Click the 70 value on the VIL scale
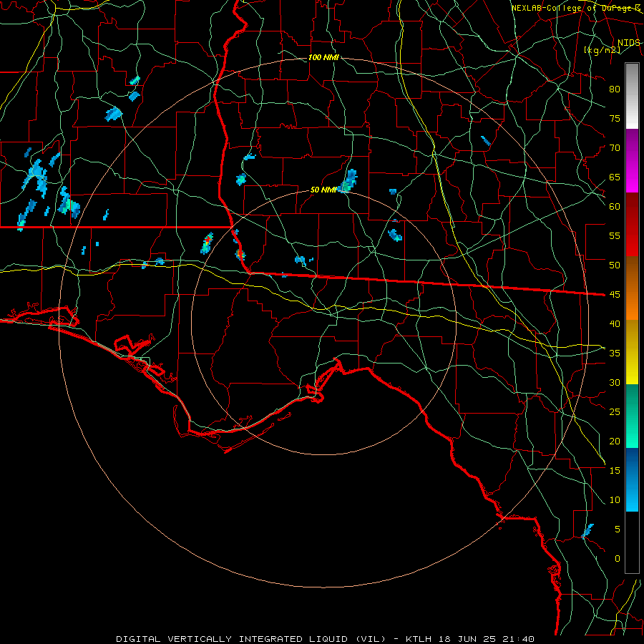Screen dimensions: 644x644 pyautogui.click(x=615, y=148)
